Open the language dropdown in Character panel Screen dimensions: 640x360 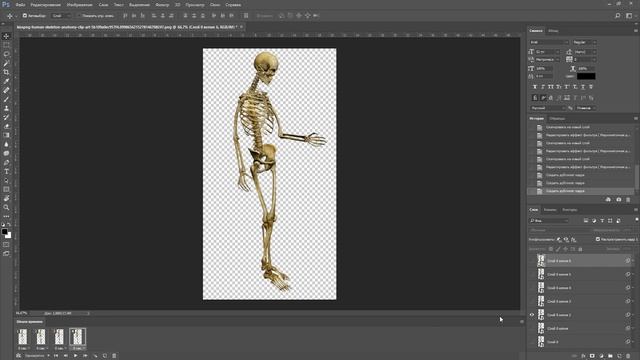(x=548, y=108)
